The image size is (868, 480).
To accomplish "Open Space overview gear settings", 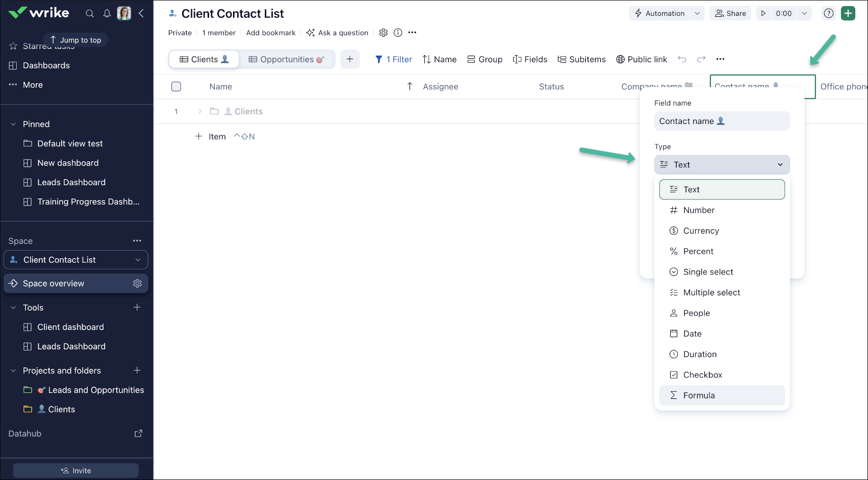I will pos(137,284).
